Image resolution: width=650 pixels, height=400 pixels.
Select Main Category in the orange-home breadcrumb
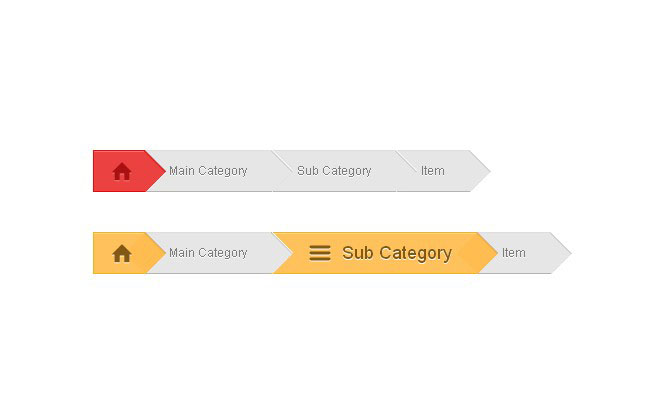[208, 253]
